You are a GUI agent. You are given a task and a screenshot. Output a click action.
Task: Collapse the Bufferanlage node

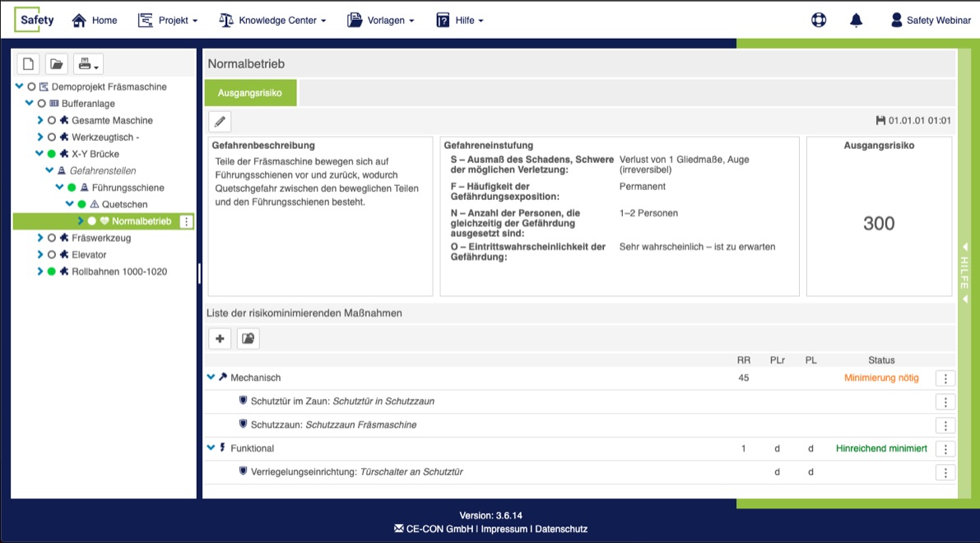[x=30, y=103]
